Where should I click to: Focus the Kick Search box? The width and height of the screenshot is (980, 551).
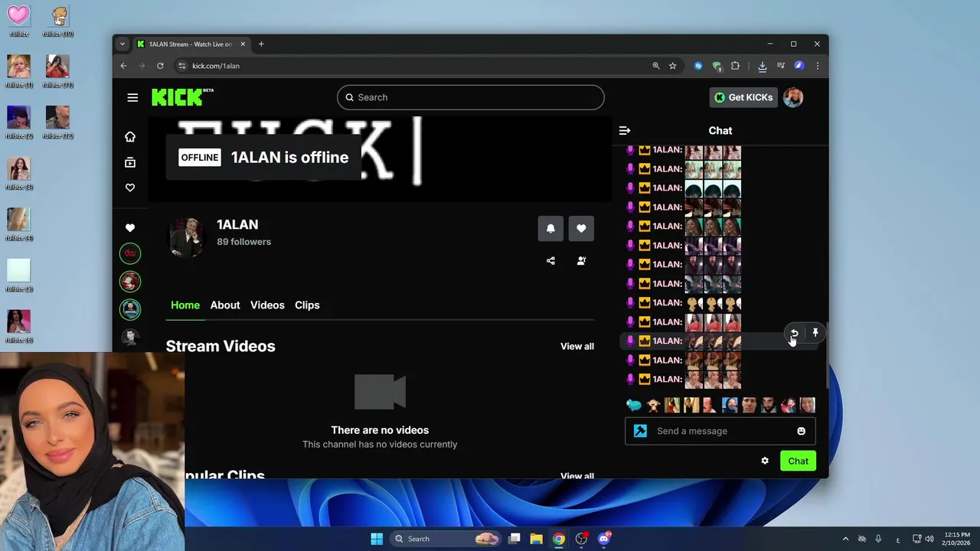[x=470, y=97]
